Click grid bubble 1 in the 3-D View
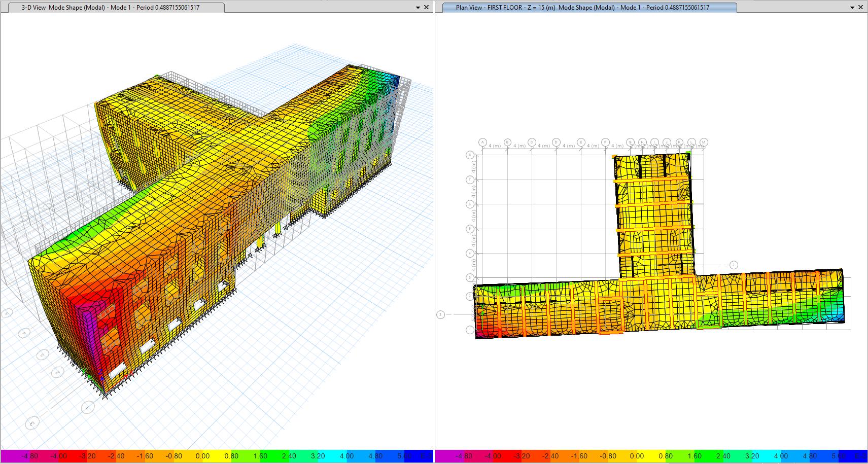Screen dimensions: 868x464 (88, 407)
